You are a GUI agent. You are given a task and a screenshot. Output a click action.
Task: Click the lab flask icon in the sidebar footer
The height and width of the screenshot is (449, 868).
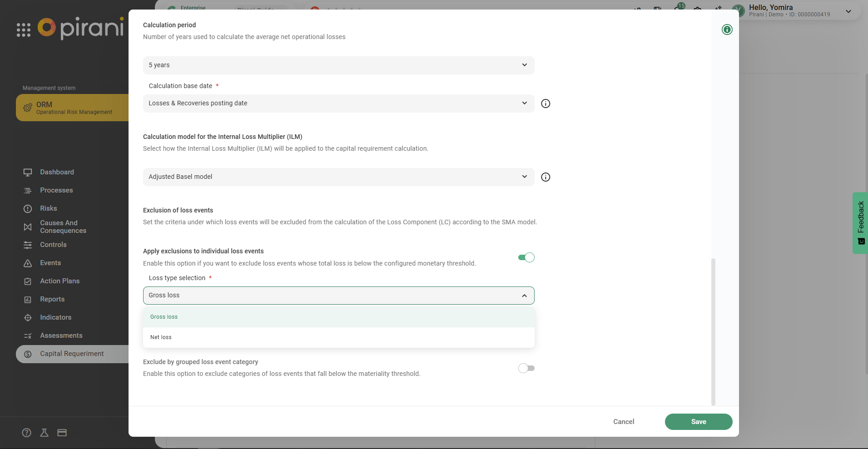(44, 433)
